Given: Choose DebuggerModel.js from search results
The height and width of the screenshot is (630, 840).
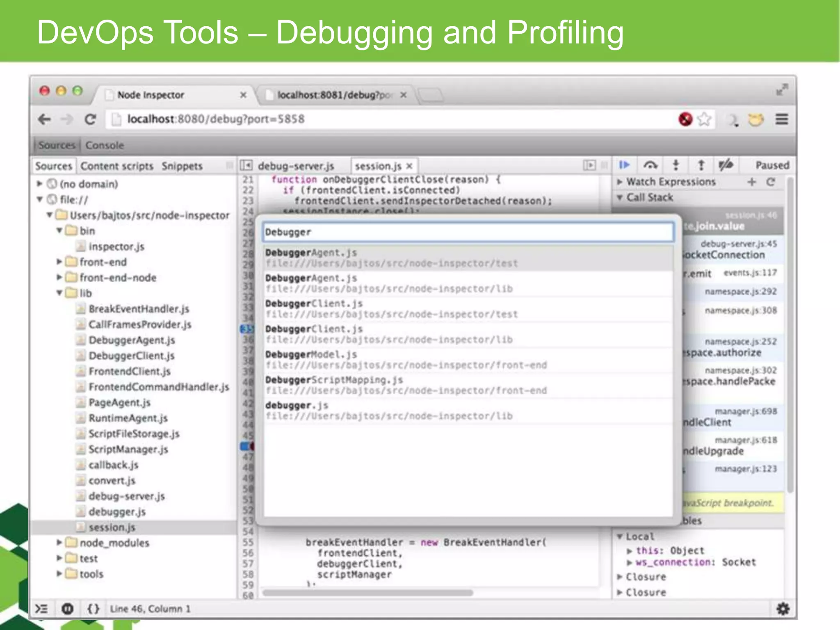Looking at the screenshot, I should coord(468,360).
